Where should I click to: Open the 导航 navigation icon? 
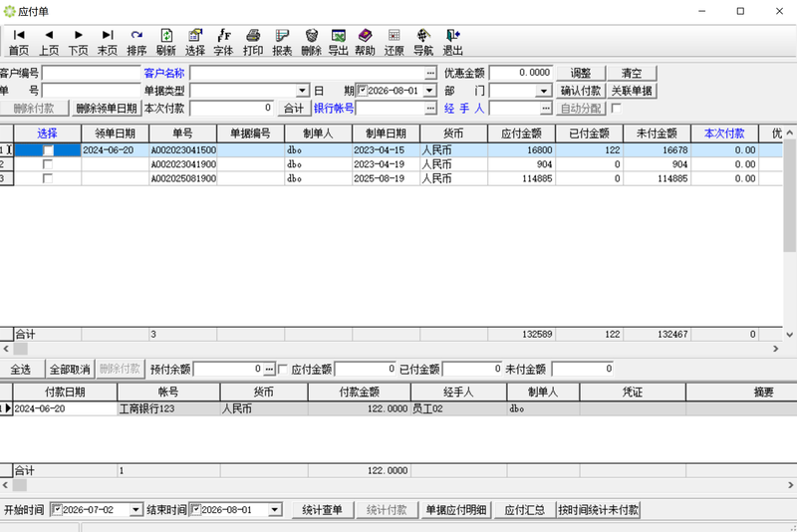[x=423, y=42]
